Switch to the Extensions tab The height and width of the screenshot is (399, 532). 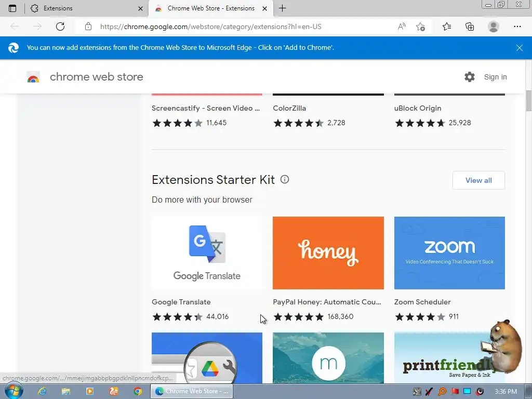pyautogui.click(x=87, y=8)
